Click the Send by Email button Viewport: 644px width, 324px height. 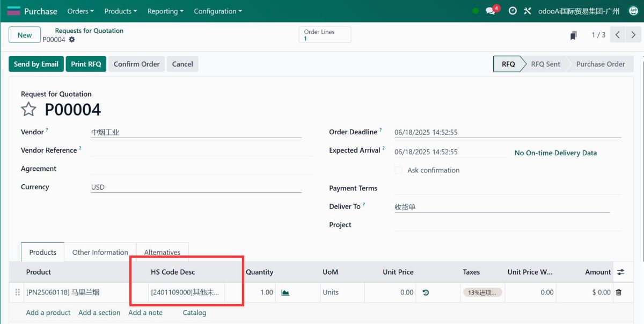click(x=36, y=64)
